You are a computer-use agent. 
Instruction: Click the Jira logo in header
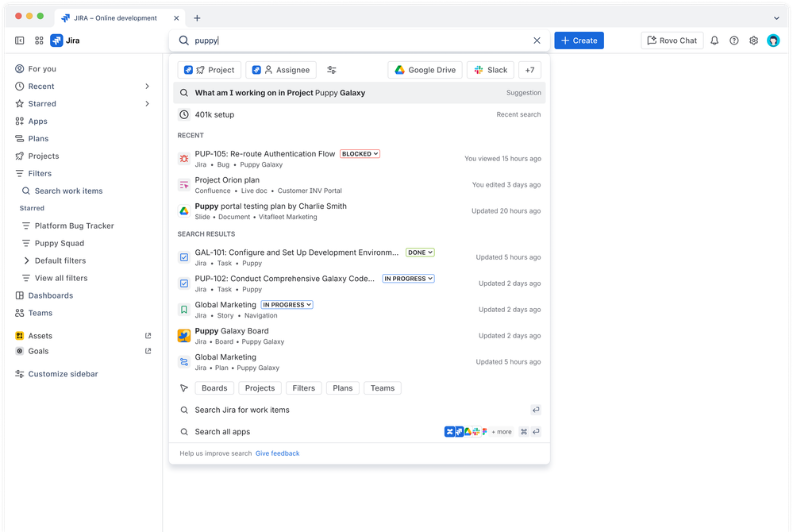65,40
